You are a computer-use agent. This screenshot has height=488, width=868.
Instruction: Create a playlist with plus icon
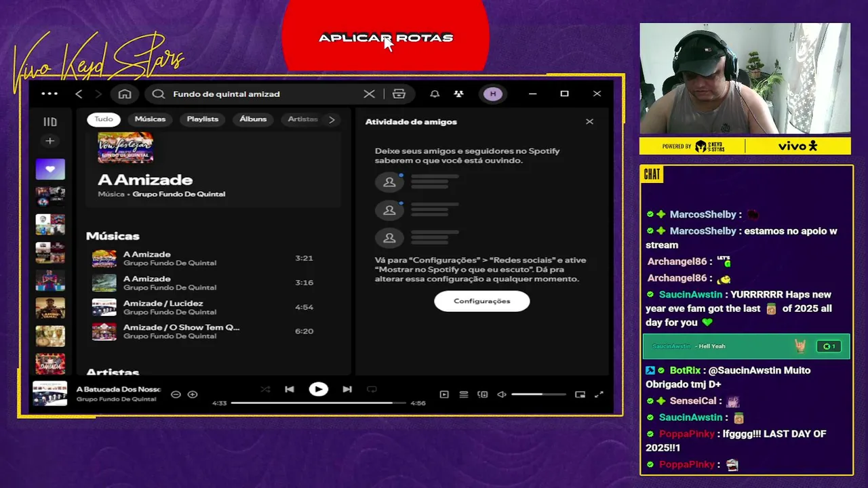tap(50, 141)
